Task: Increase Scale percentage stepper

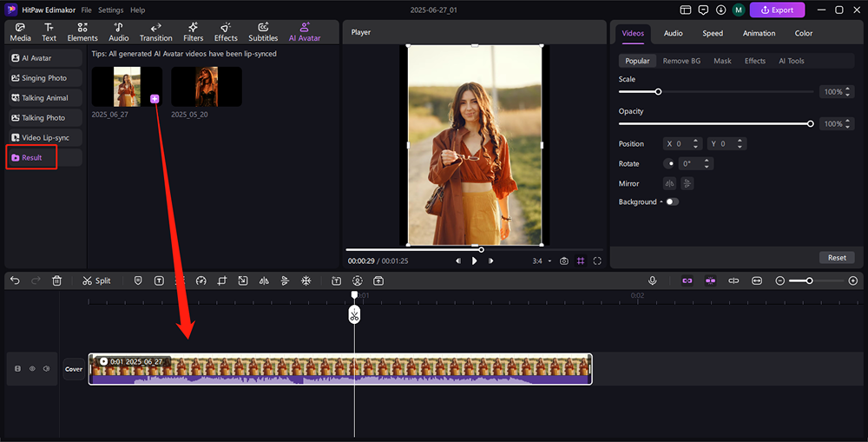Action: tap(847, 89)
